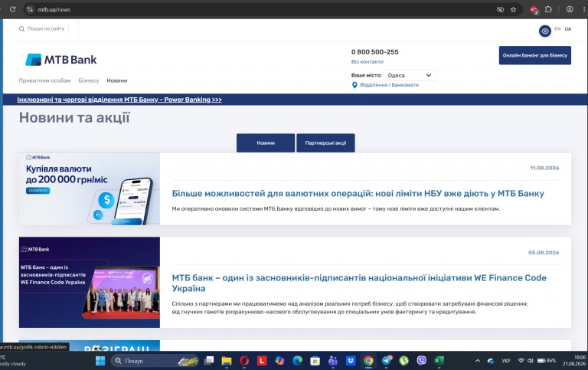
Task: Open the currency purchase news thumbnail
Action: click(90, 188)
